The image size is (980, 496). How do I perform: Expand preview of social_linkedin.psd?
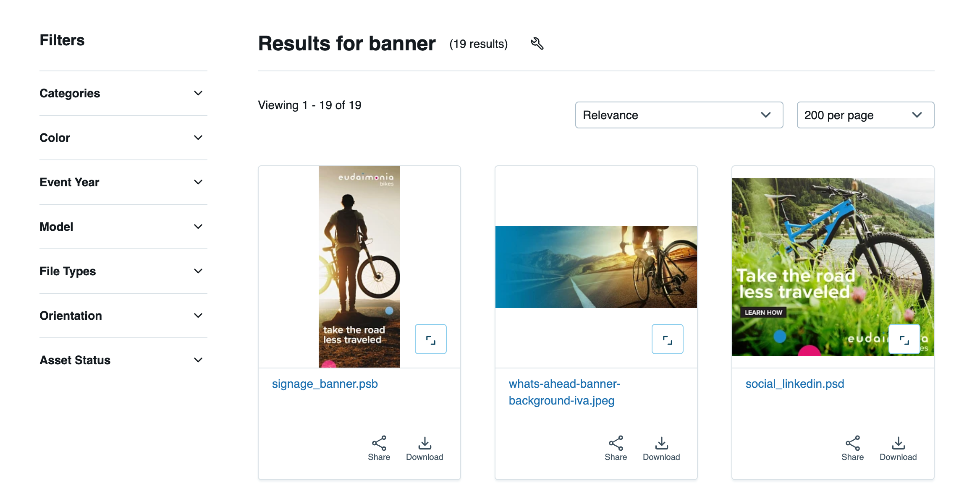click(x=904, y=339)
